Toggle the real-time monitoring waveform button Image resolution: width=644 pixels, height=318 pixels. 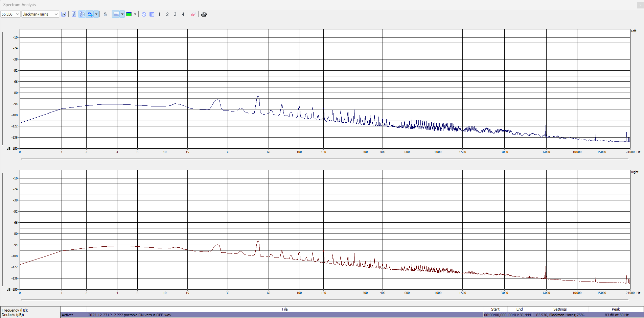(x=90, y=14)
